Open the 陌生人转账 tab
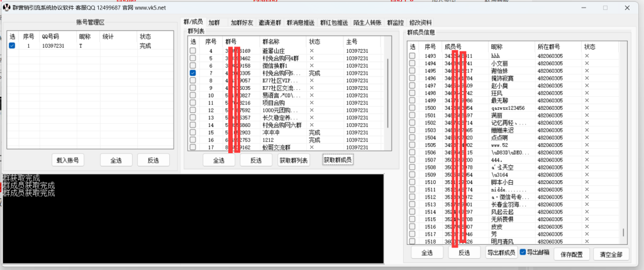The height and width of the screenshot is (270, 644). pyautogui.click(x=367, y=23)
